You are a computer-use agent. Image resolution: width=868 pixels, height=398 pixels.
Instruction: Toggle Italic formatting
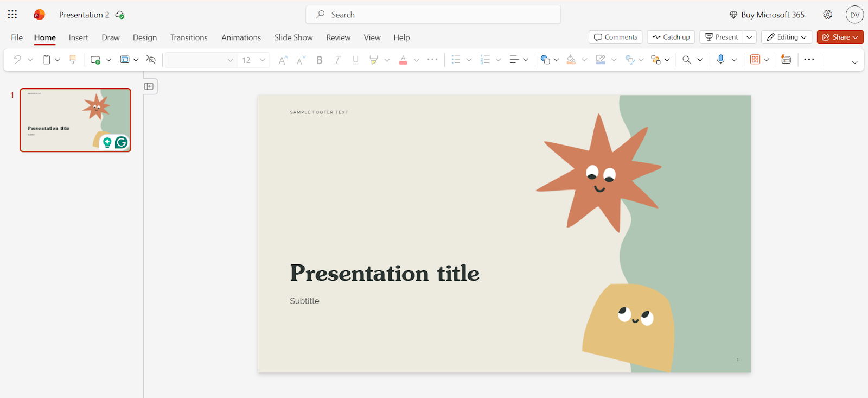tap(337, 60)
